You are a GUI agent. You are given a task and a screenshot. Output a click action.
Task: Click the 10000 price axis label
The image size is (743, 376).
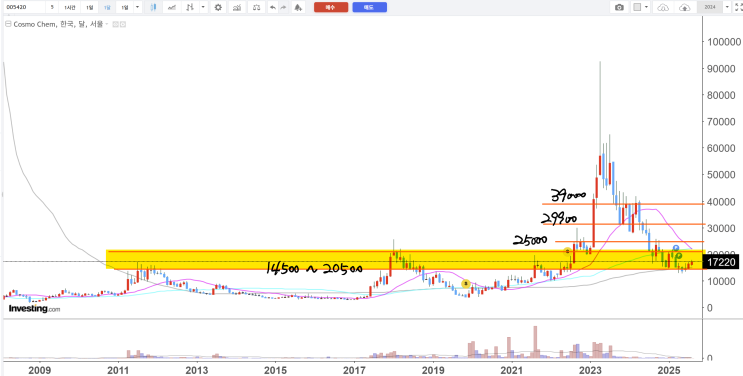pos(721,281)
